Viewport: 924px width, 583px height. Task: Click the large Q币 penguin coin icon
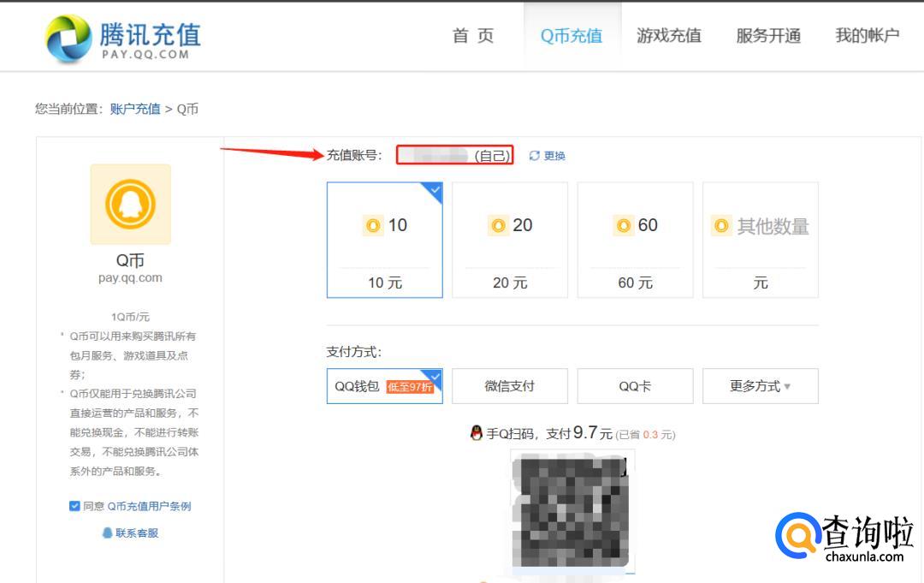(130, 205)
